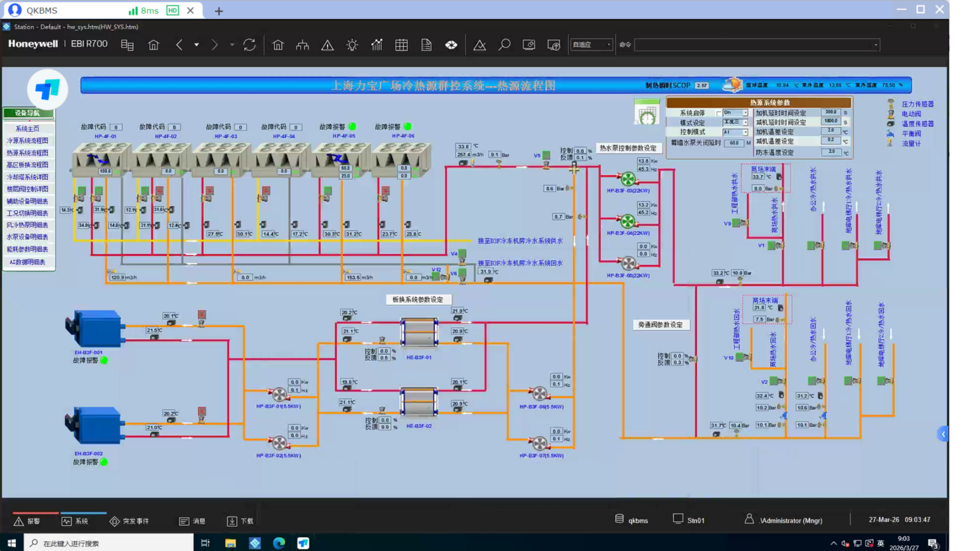
Task: Open the report document icon in toolbar
Action: coord(426,45)
